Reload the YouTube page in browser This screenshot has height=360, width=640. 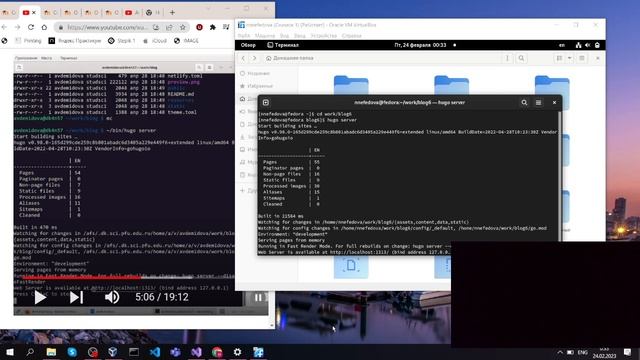(31, 27)
